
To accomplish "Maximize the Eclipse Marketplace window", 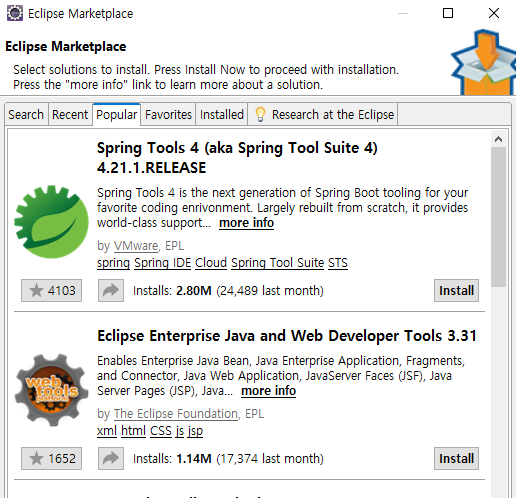I will [x=448, y=13].
